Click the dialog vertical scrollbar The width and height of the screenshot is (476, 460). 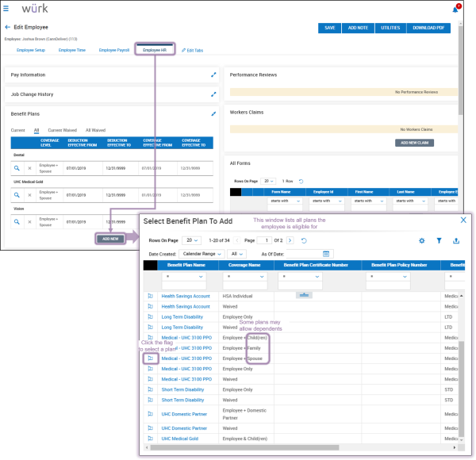click(462, 389)
